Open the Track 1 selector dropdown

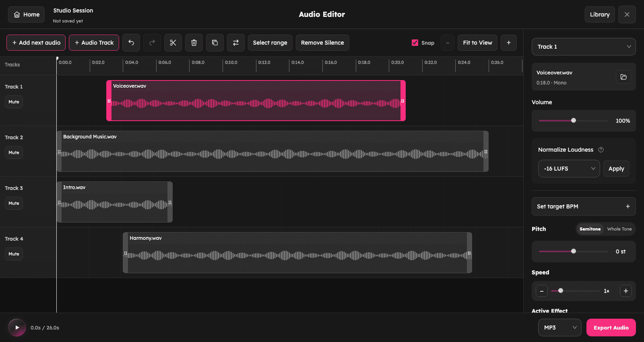tap(584, 47)
